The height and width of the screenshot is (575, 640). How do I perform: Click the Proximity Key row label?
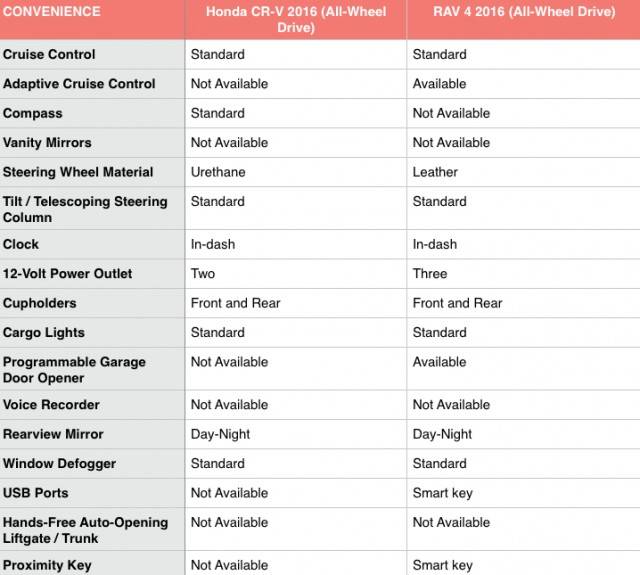click(47, 565)
